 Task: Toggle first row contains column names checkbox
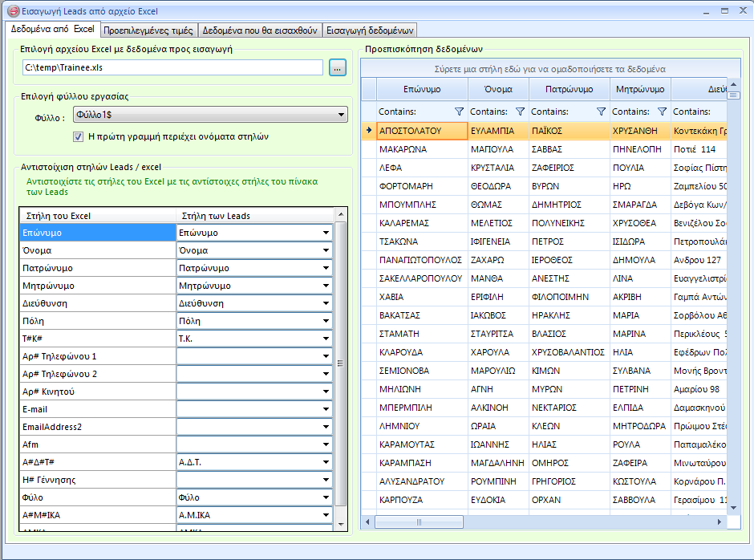pyautogui.click(x=78, y=136)
